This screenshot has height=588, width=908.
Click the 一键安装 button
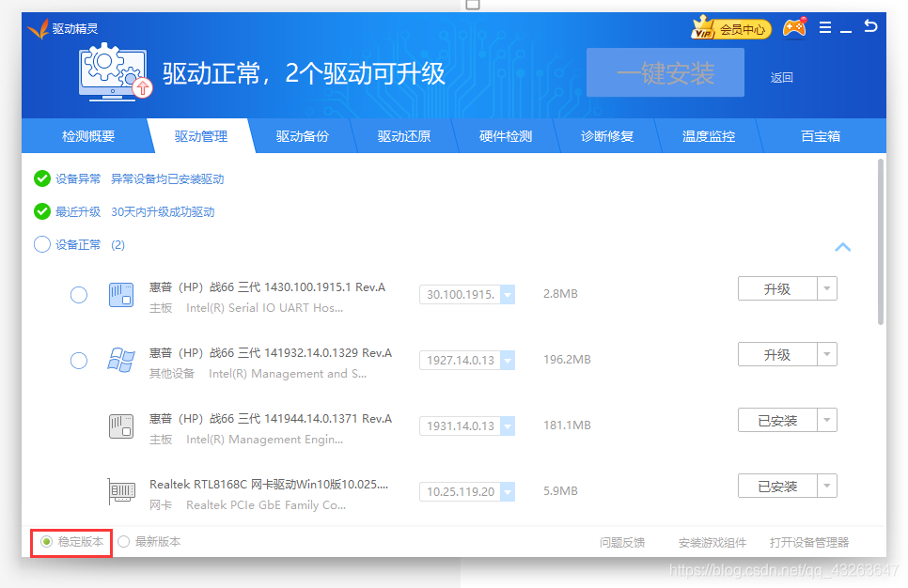point(665,73)
